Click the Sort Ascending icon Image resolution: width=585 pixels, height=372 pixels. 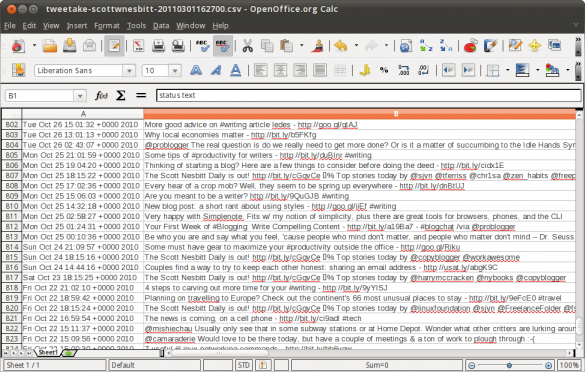click(426, 46)
